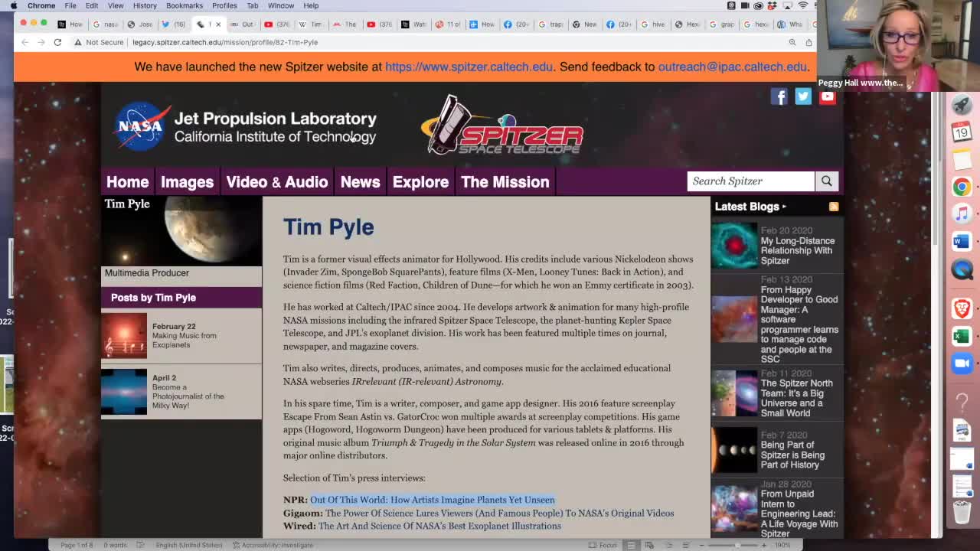Viewport: 980px width, 551px height.
Task: Click the Spitzer Space Telescope logo
Action: point(501,125)
